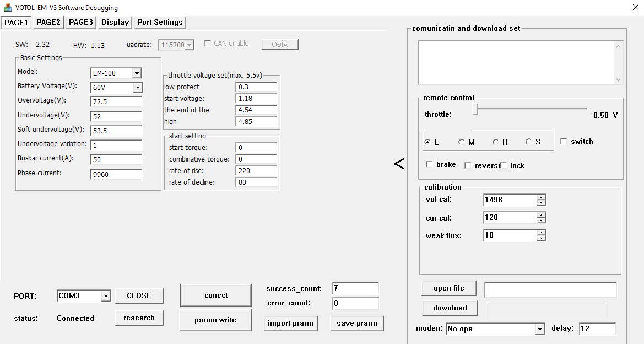
Task: Select the M speed radio button
Action: 462,142
